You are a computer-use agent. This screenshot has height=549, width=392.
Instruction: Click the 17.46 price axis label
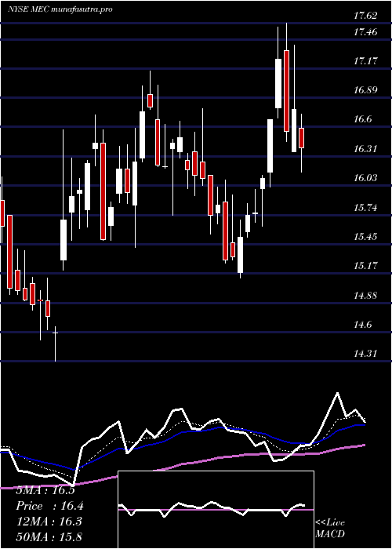(x=366, y=32)
